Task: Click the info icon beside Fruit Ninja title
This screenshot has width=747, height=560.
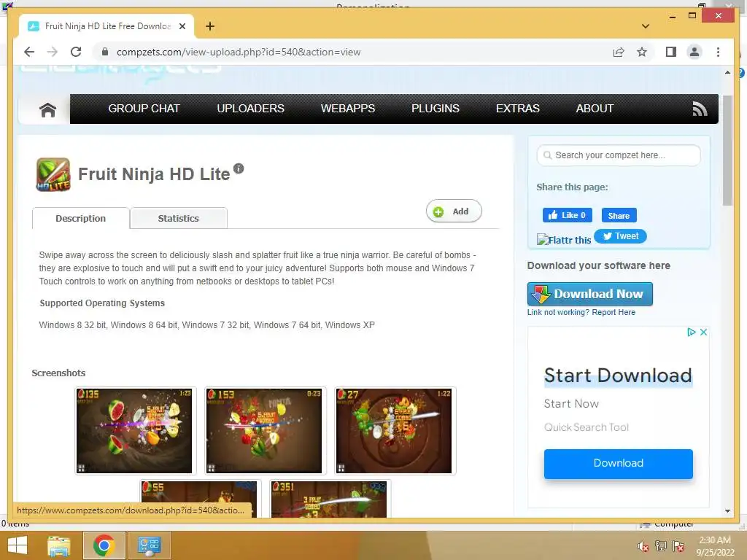Action: click(239, 168)
